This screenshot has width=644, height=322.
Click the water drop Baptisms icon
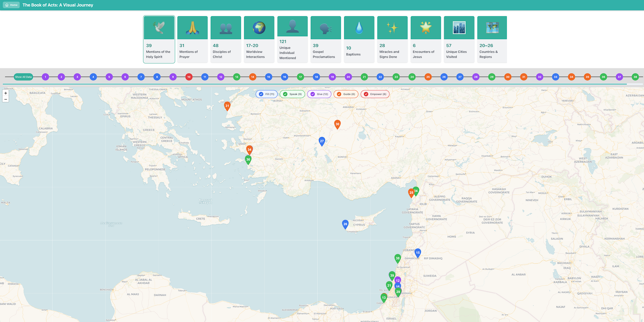(x=359, y=28)
